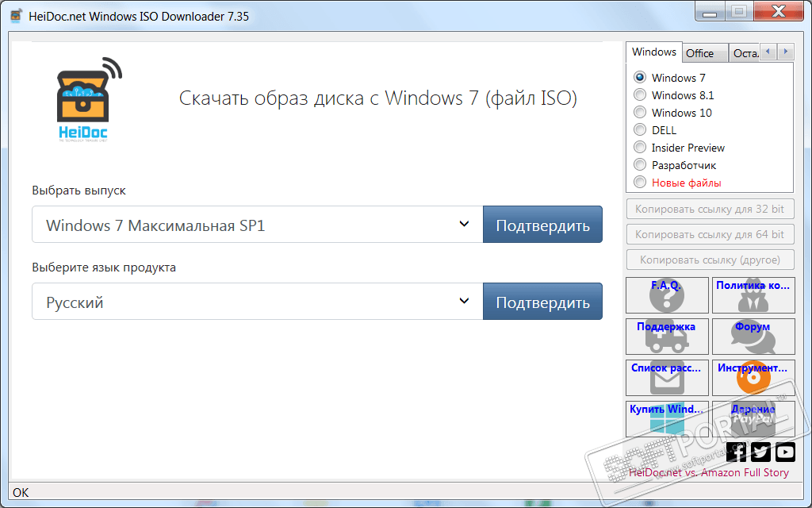The image size is (812, 508).
Task: Switch to the Windows tab
Action: coord(654,52)
